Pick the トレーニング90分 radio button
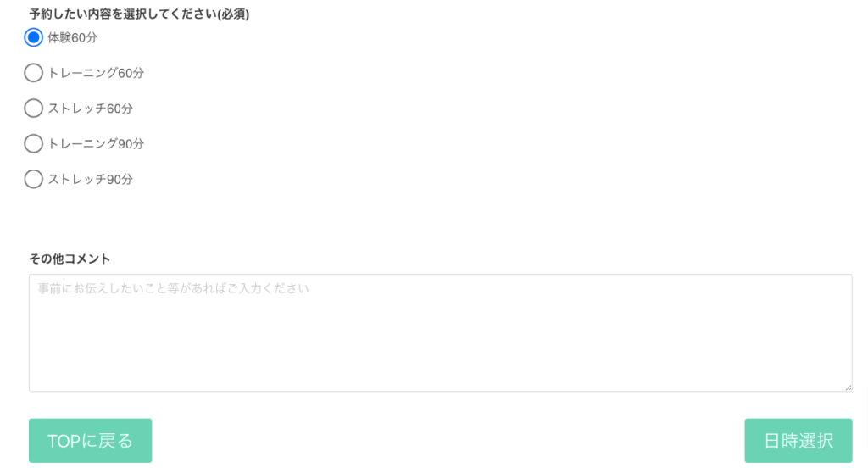Image resolution: width=868 pixels, height=468 pixels. [33, 144]
